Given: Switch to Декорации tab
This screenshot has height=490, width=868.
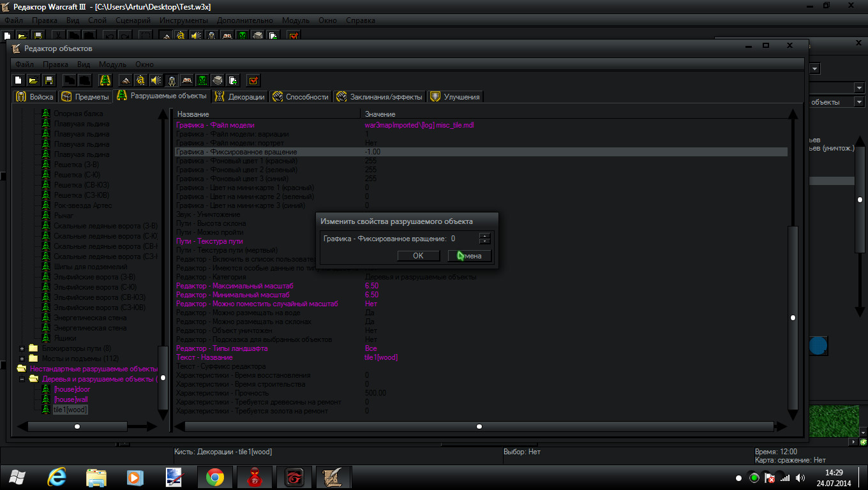Looking at the screenshot, I should coord(241,97).
